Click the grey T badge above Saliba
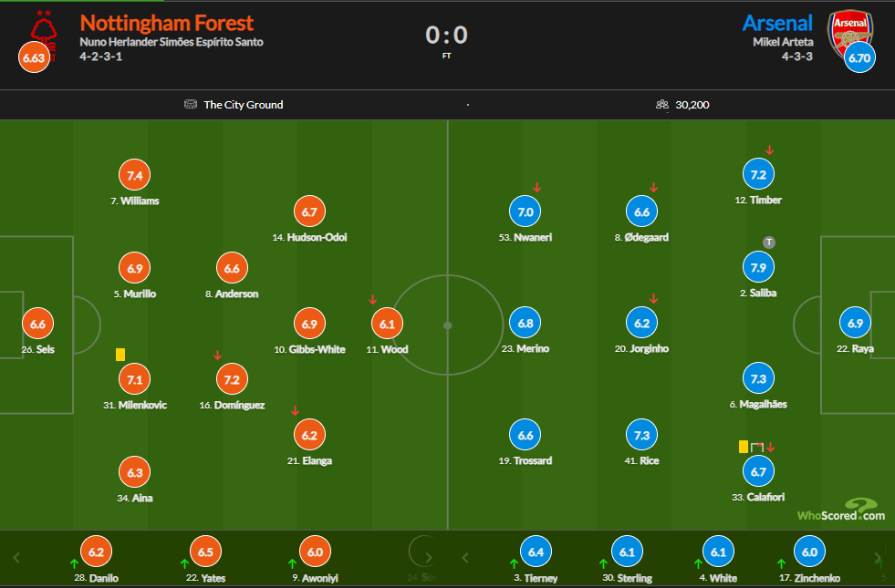This screenshot has height=588, width=895. pos(769,242)
